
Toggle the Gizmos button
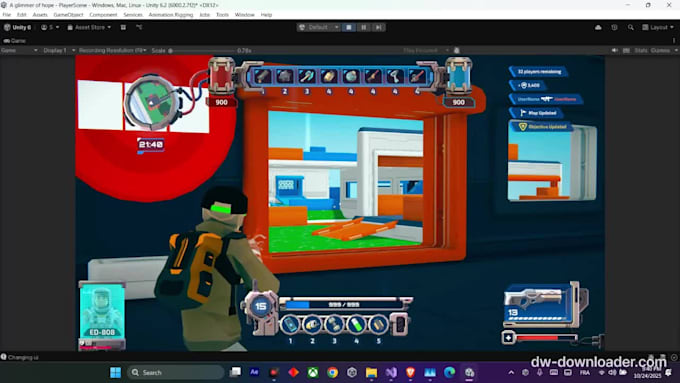(x=660, y=50)
